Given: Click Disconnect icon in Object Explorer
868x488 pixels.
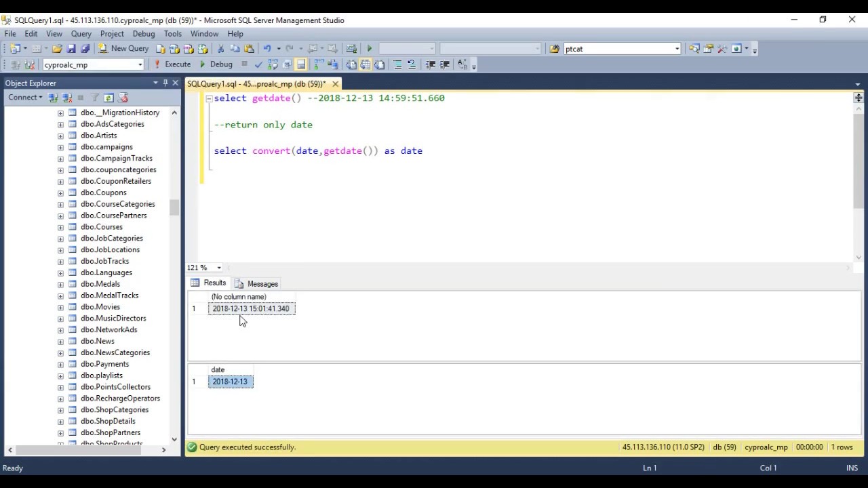Looking at the screenshot, I should tap(67, 98).
